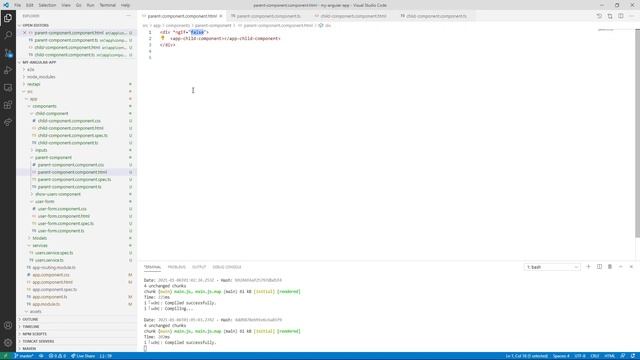640x360 pixels.
Task: Split the terminal panel
Action: point(599,267)
